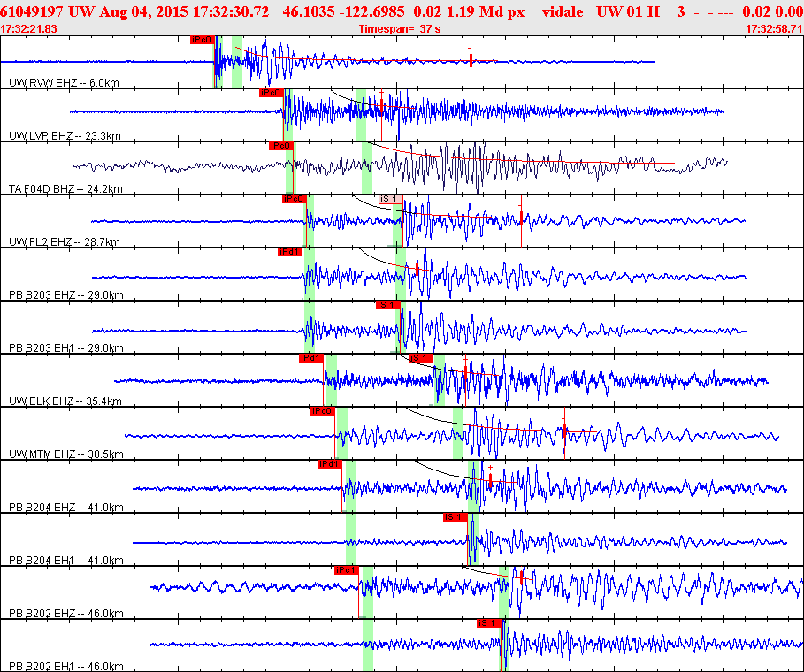Click the station label UW RVW EHZ -- 6.0km

pyautogui.click(x=64, y=82)
